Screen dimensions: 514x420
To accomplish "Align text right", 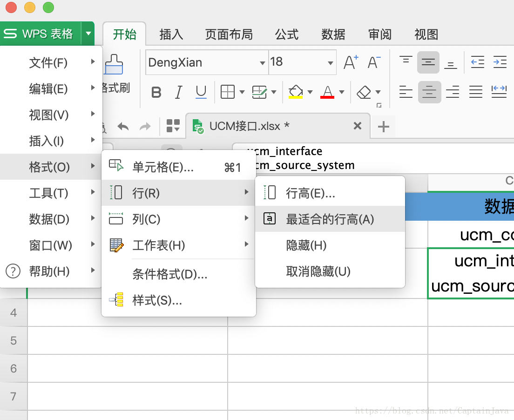I will pyautogui.click(x=453, y=92).
